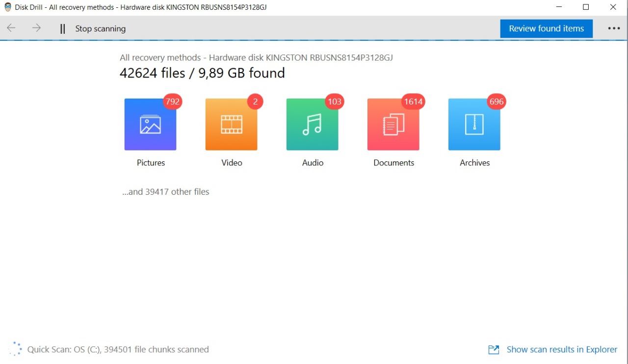Open the Documents category tile
Screen dimensions: 628x364
pos(393,125)
